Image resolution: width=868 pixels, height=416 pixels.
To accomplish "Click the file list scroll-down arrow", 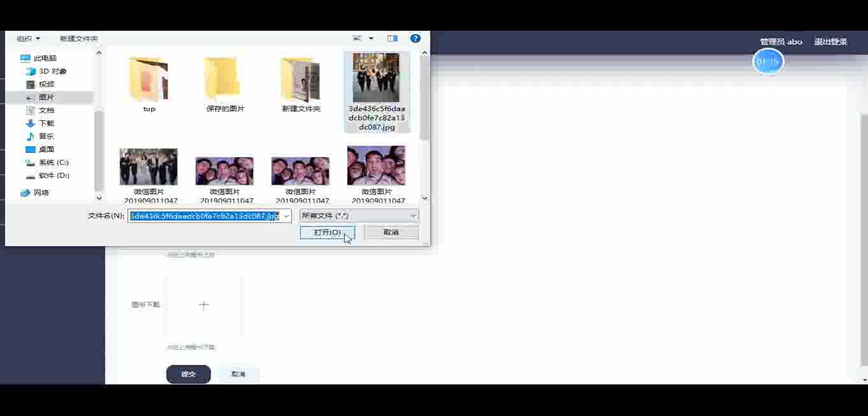I will coord(424,198).
